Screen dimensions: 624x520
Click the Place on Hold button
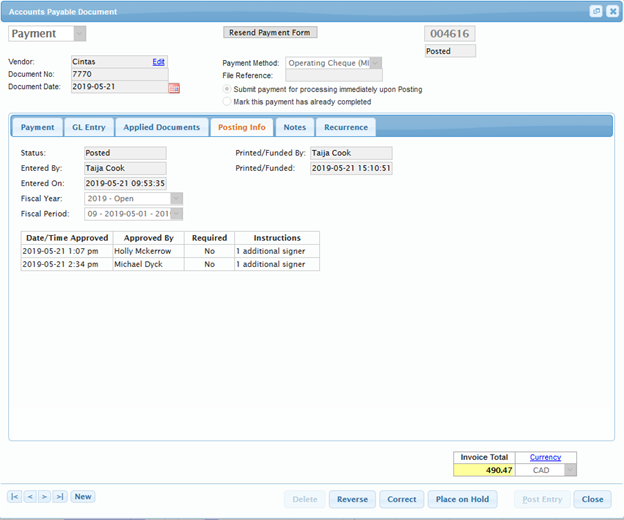(462, 499)
